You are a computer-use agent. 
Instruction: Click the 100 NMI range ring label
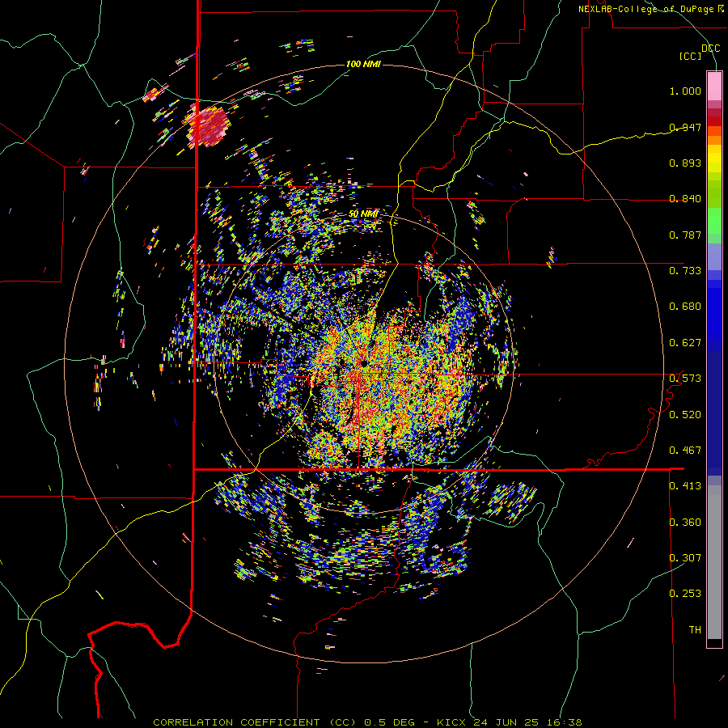point(363,64)
